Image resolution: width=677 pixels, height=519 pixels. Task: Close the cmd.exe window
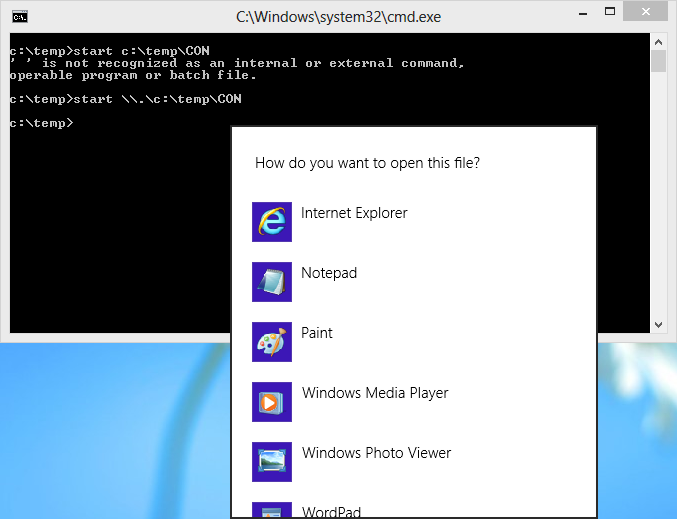[x=645, y=12]
